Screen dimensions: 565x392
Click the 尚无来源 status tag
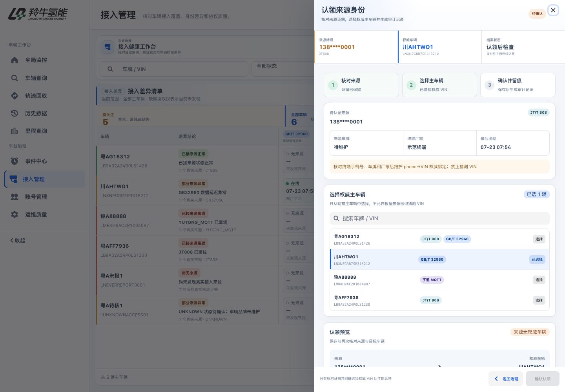coord(190,273)
